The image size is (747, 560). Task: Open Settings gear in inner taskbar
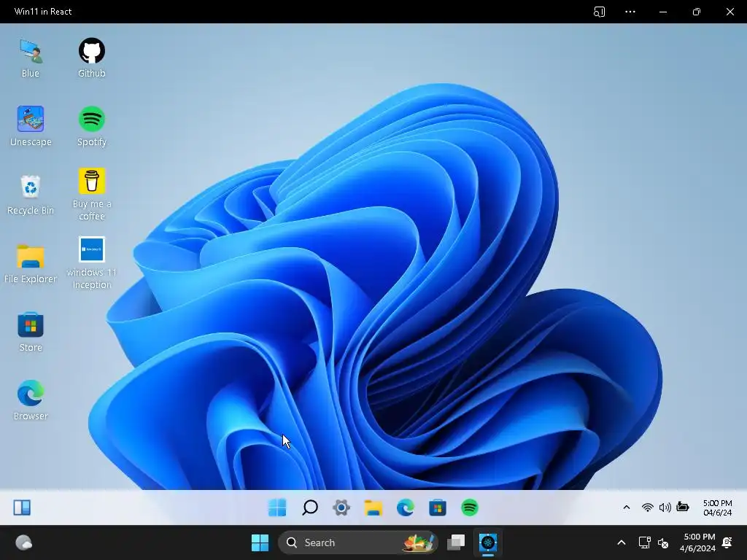coord(341,507)
